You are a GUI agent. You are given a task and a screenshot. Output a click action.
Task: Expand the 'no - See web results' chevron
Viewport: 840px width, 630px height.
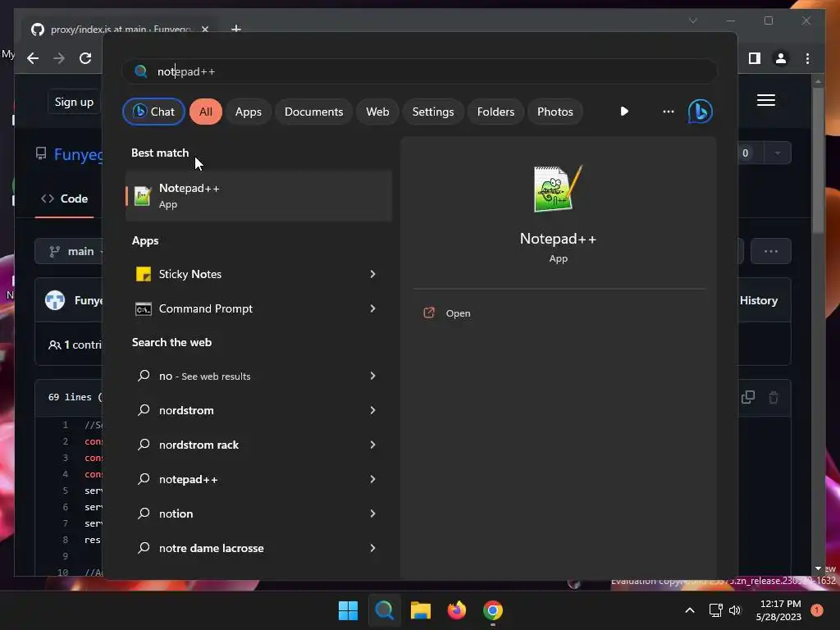(373, 376)
